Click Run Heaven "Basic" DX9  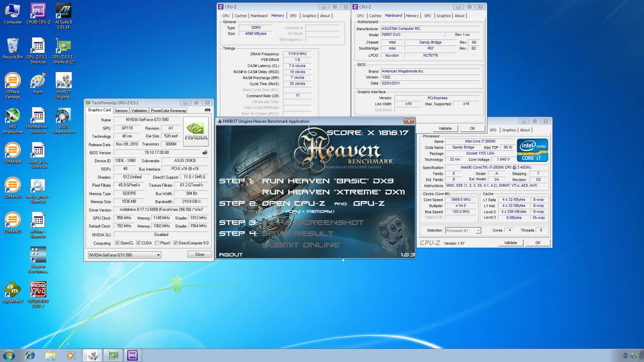pos(328,181)
